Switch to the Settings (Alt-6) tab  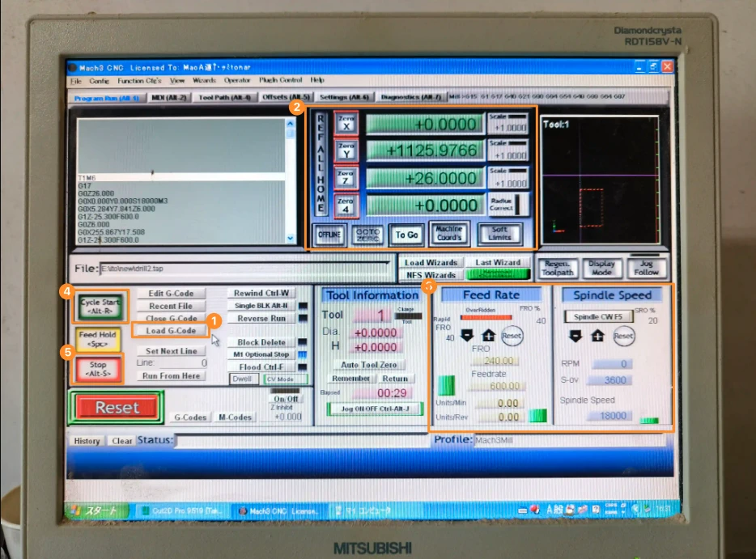(x=344, y=97)
